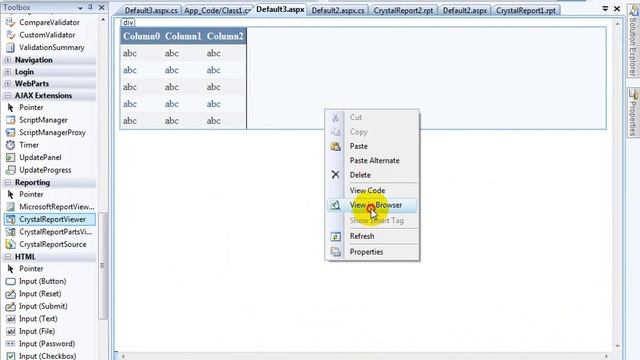Screen dimensions: 640x360
Task: Select CrystalReportSource control icon
Action: coord(11,244)
